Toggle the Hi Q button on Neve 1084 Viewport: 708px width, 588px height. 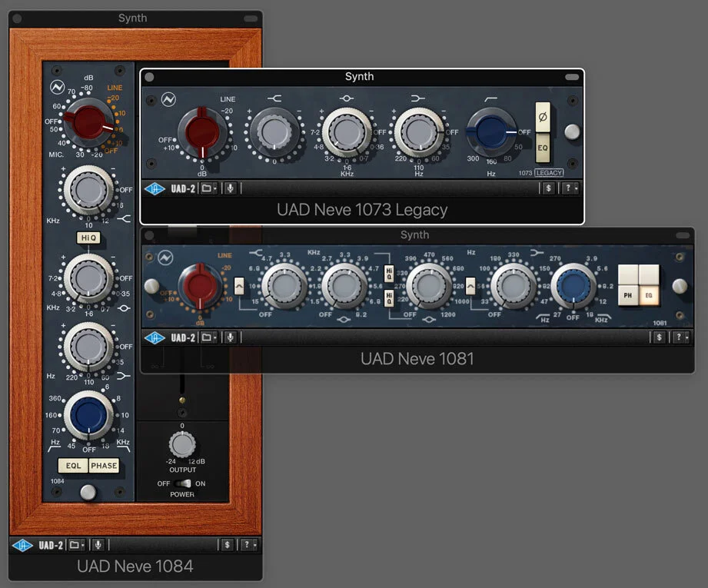coord(88,238)
